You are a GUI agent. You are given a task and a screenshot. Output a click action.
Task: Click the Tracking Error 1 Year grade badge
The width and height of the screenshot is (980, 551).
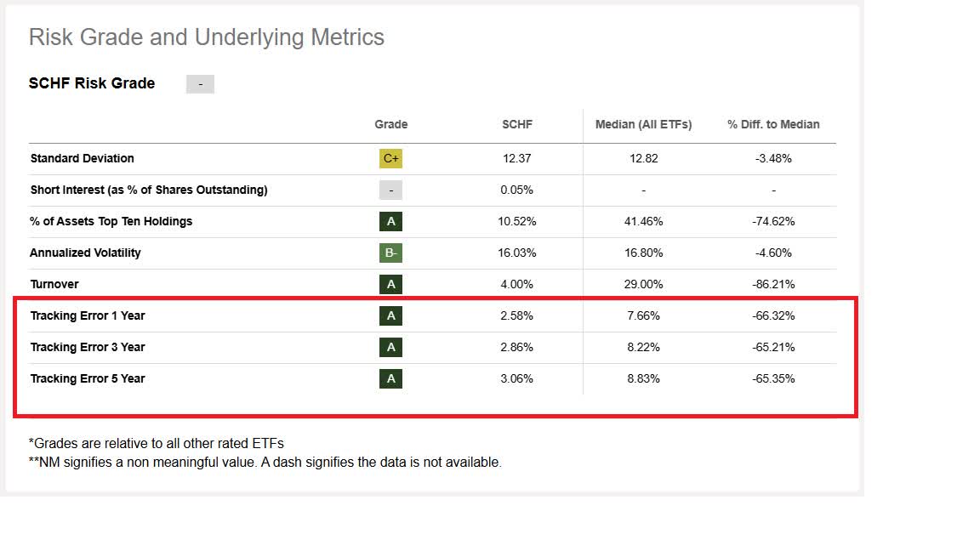tap(390, 315)
